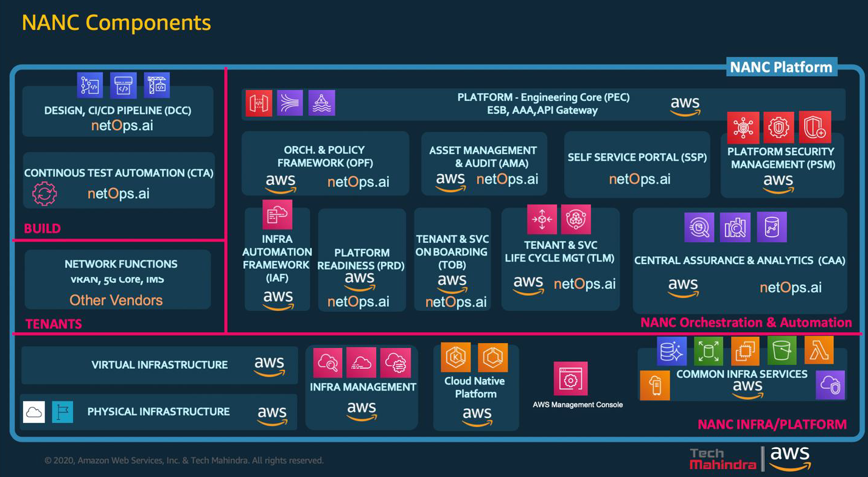This screenshot has height=477, width=868.
Task: Select 'ASSET MANAGEMENT & AUDIT (AMA)' label
Action: tap(483, 156)
